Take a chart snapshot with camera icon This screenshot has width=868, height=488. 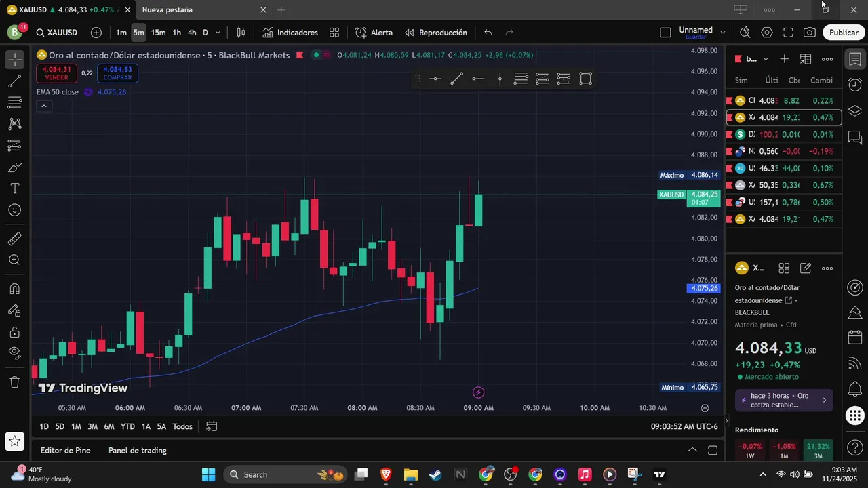point(810,33)
